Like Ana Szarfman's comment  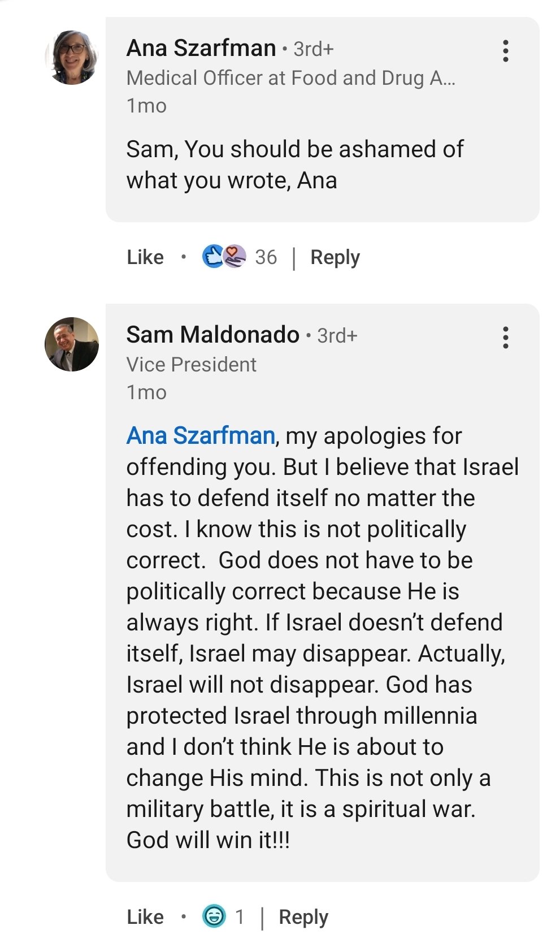(x=145, y=257)
